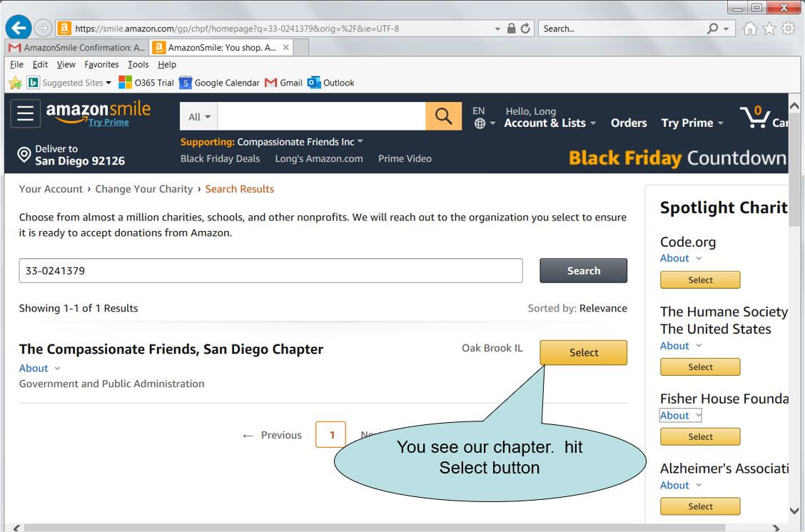Expand the Suggested Sites dropdown
Viewport: 805px width, 532px height.
tap(108, 83)
